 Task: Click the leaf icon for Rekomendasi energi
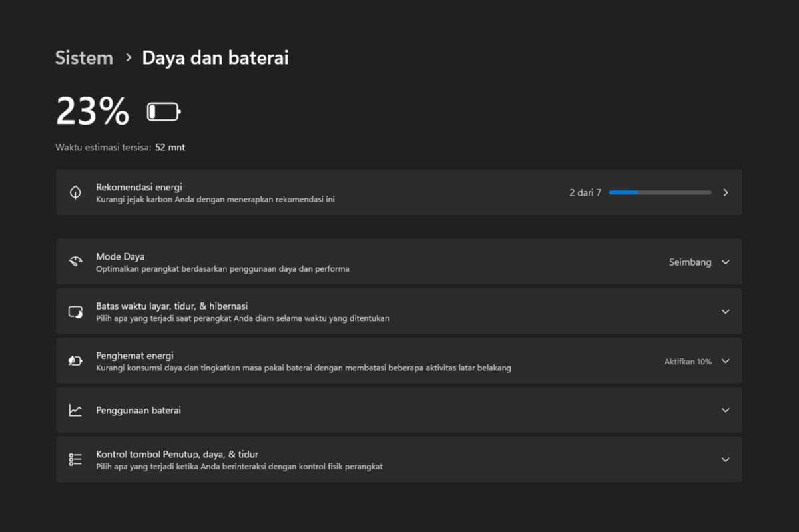tap(75, 192)
